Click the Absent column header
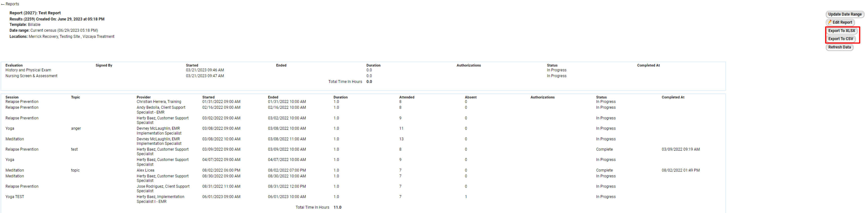 tap(470, 97)
